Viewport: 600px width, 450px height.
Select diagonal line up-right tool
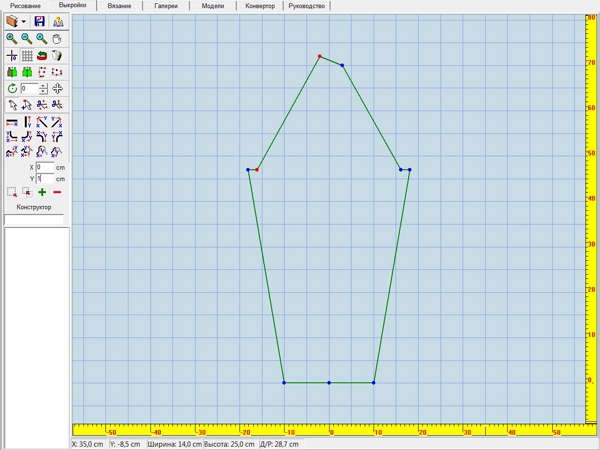click(57, 122)
